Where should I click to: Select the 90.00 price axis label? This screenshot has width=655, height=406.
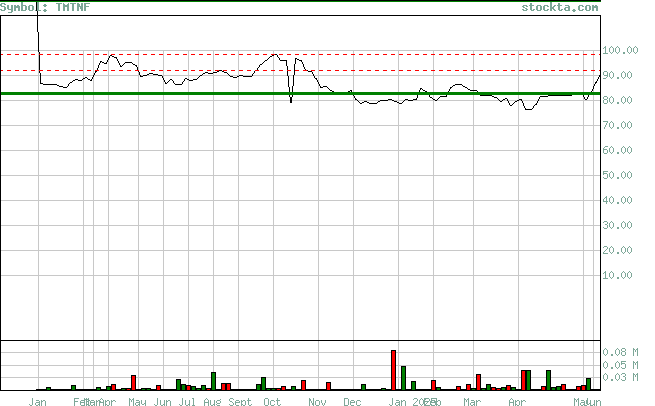click(x=617, y=75)
